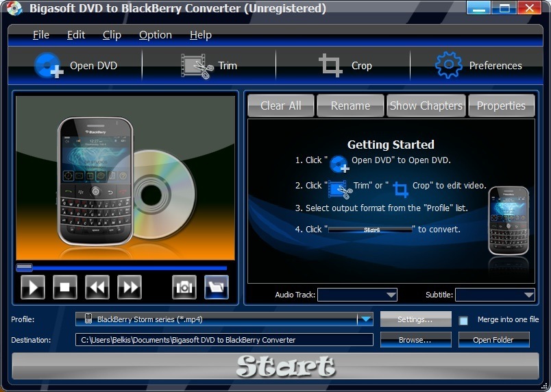Open the snapshot folder icon
The width and height of the screenshot is (551, 392).
[x=217, y=287]
